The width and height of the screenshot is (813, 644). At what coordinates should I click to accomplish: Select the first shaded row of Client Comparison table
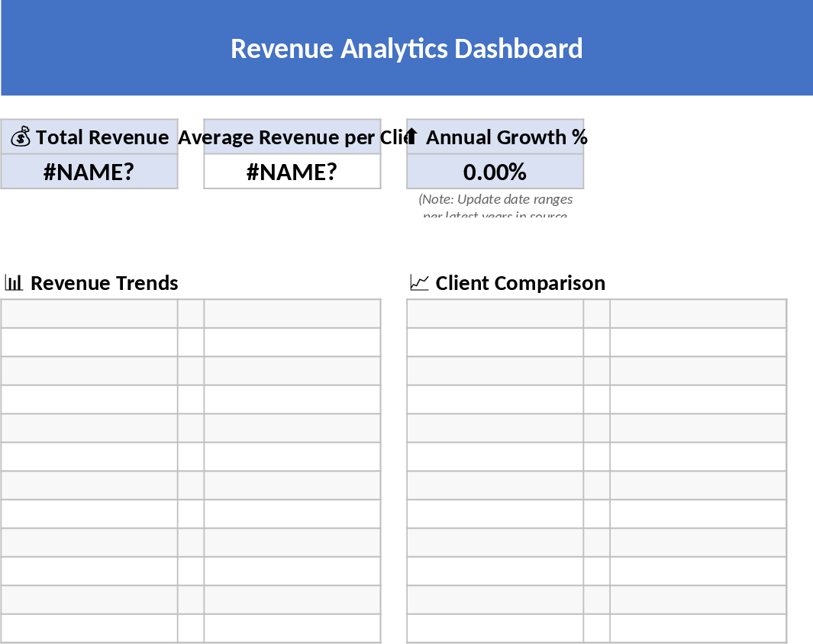tap(495, 313)
